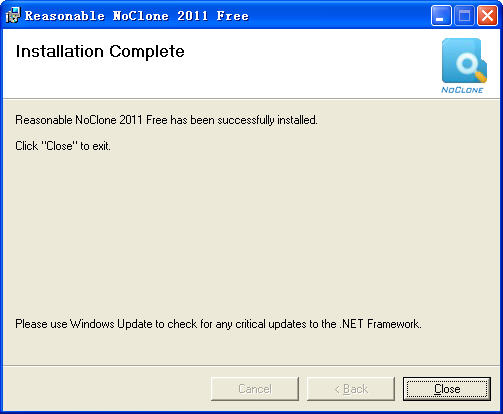Click the blue NoClone caption under logo
Viewport: 503px width, 414px height.
tap(462, 90)
